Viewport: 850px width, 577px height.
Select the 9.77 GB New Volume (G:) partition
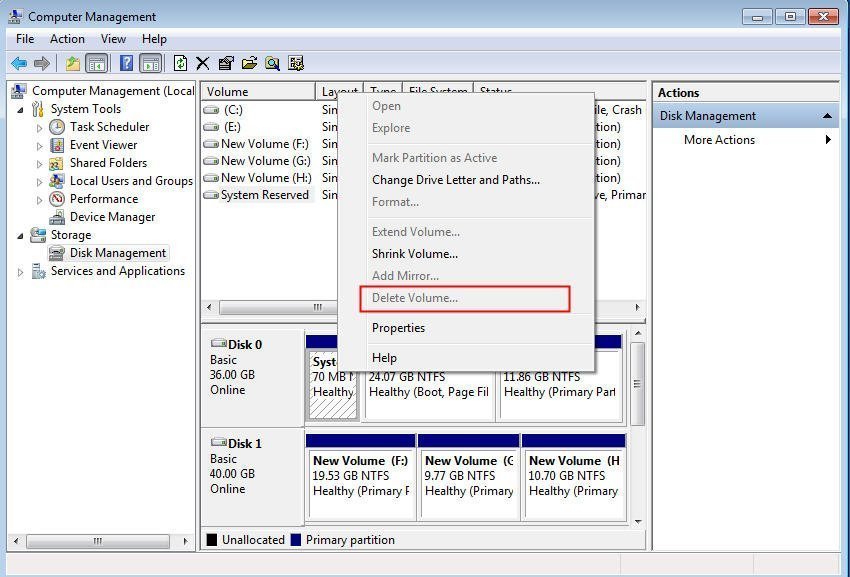pos(469,484)
